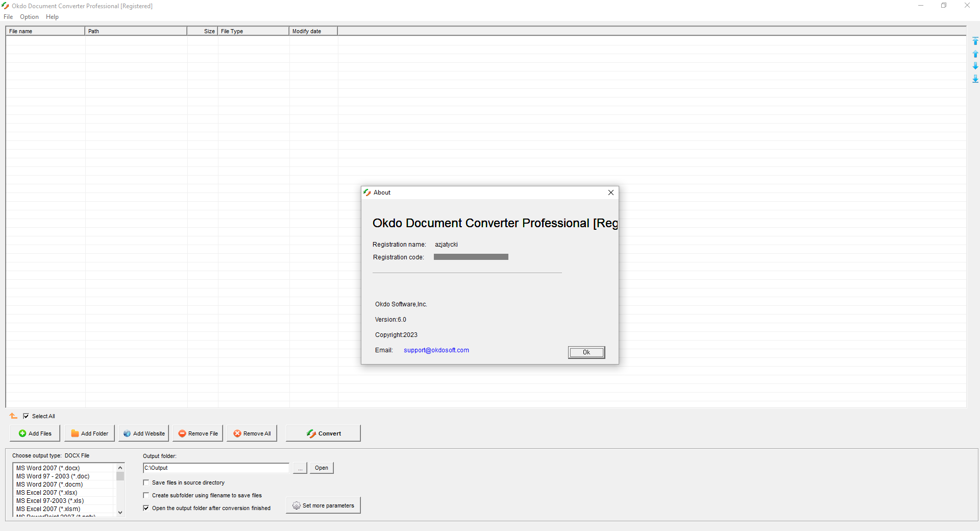This screenshot has height=531, width=980.
Task: Click "Okdo Software,Inc." text in About
Action: [401, 304]
